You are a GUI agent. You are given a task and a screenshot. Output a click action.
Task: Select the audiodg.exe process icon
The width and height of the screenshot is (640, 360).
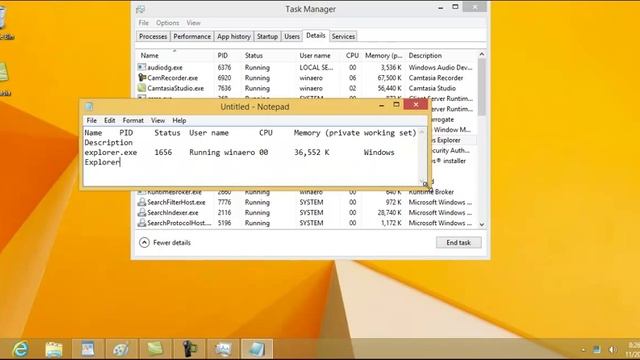pos(142,67)
